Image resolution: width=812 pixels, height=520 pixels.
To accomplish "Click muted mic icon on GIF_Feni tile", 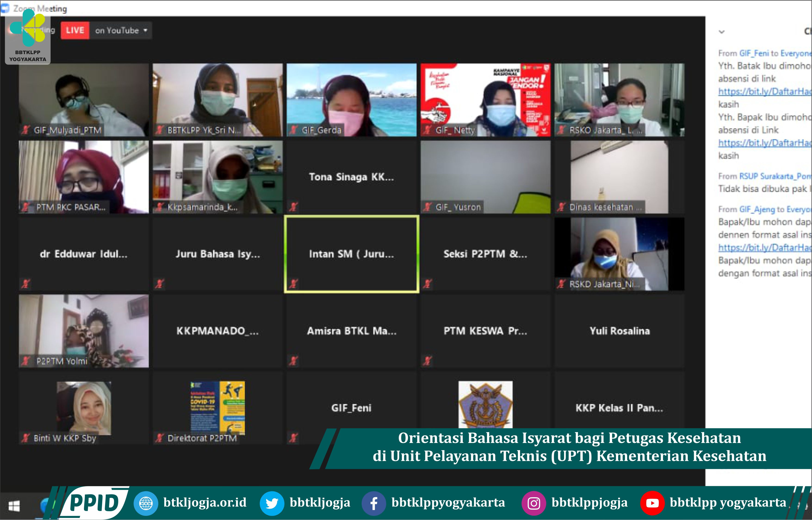I will [294, 438].
